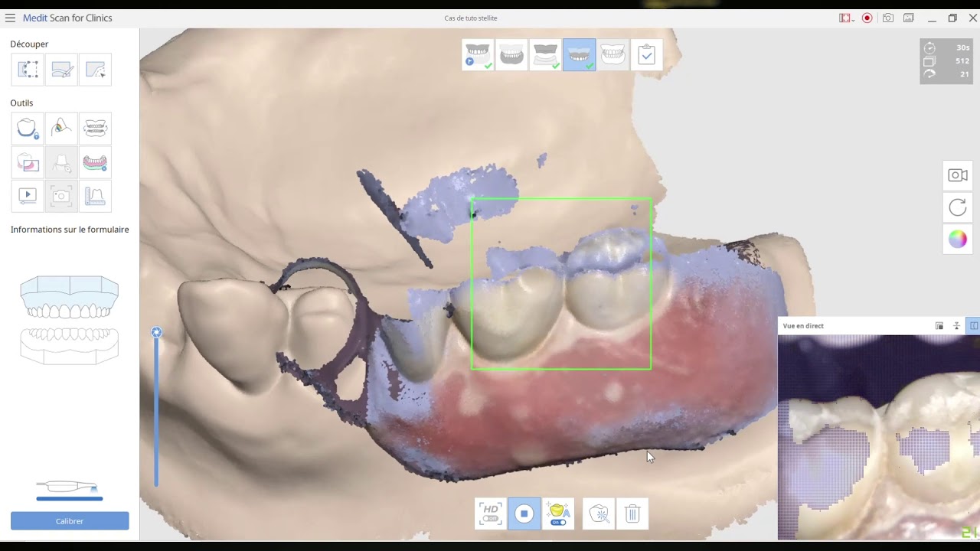980x551 pixels.
Task: Open the hamburger menu beside Medit Scan
Action: (x=10, y=18)
